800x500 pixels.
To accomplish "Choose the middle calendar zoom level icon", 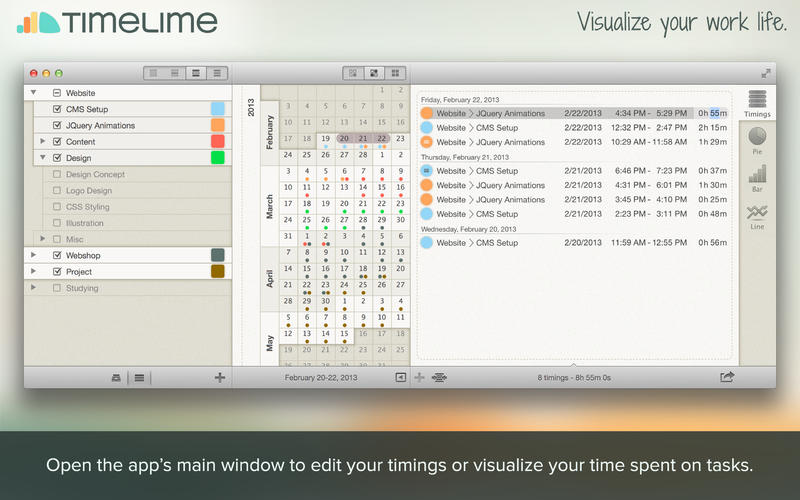I will 374,73.
